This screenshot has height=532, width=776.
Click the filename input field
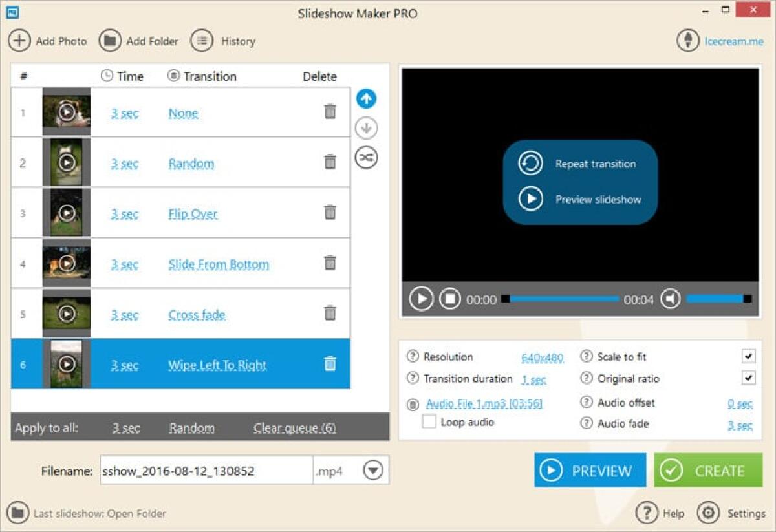coord(207,471)
